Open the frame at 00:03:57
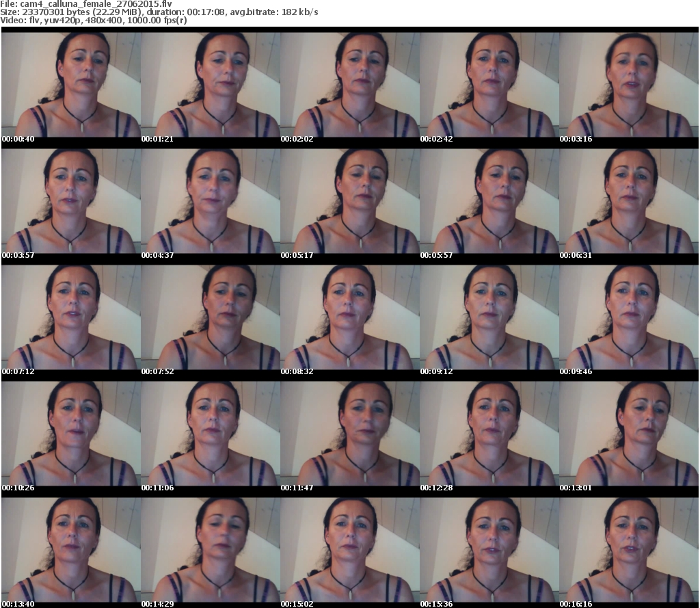Image resolution: width=700 pixels, height=608 pixels. click(71, 201)
